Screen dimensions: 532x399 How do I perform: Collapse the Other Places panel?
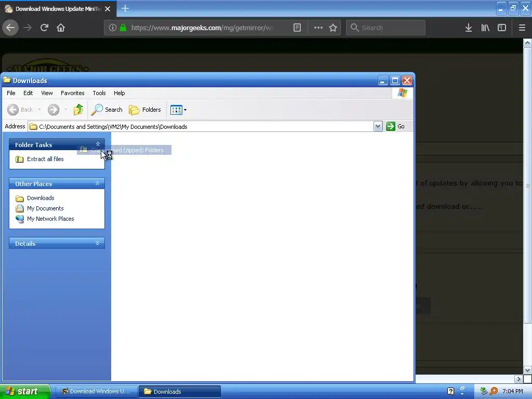[x=98, y=183]
